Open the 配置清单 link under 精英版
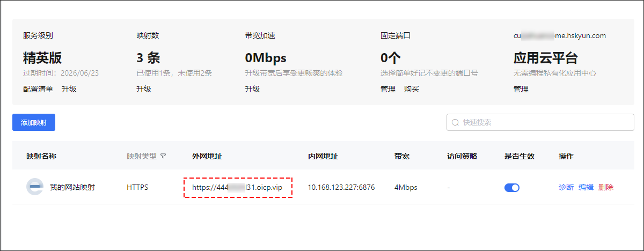Image resolution: width=644 pixels, height=251 pixels. point(38,89)
